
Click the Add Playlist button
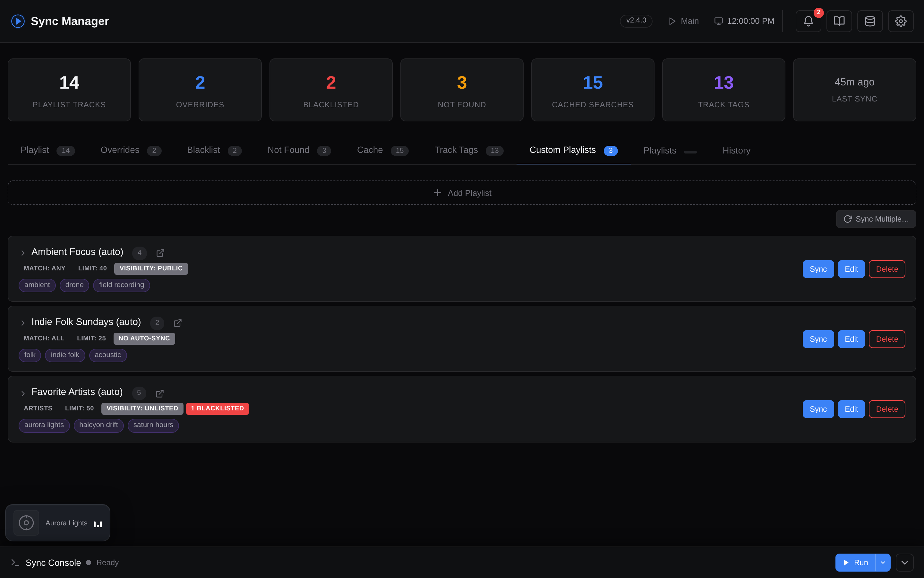pyautogui.click(x=462, y=193)
